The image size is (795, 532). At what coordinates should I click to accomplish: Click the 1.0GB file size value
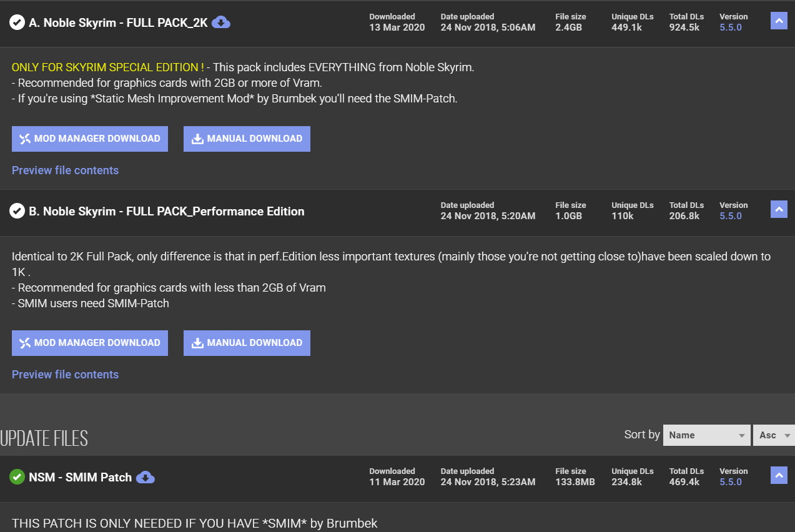pyautogui.click(x=569, y=216)
